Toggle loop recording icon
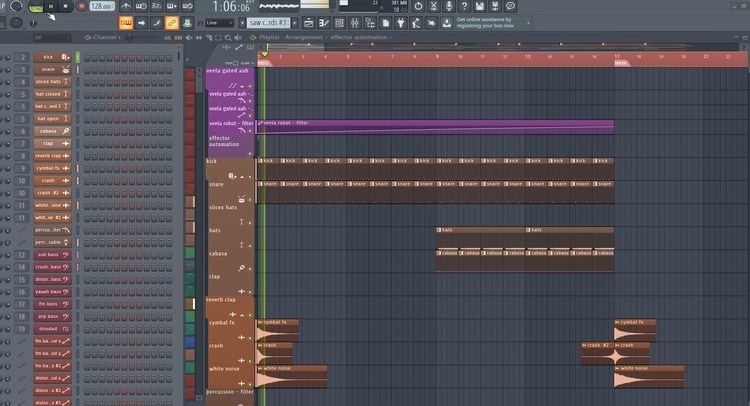750x406 pixels. [188, 6]
